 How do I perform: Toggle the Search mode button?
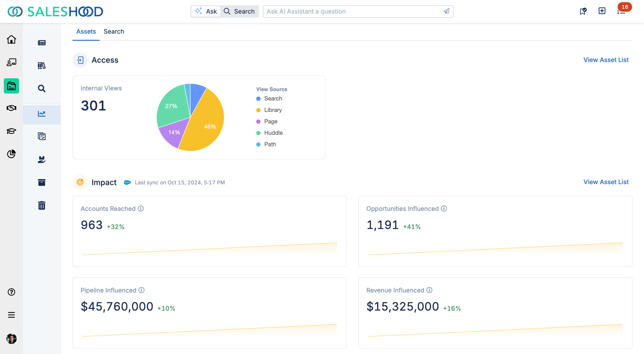[x=239, y=11]
